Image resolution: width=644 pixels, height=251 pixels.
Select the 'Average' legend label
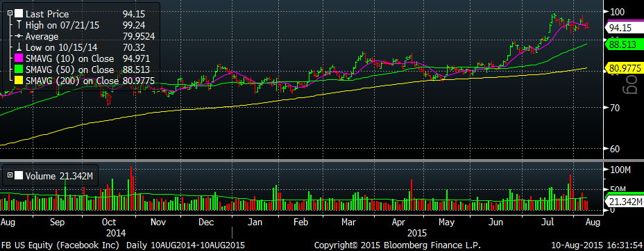click(42, 36)
